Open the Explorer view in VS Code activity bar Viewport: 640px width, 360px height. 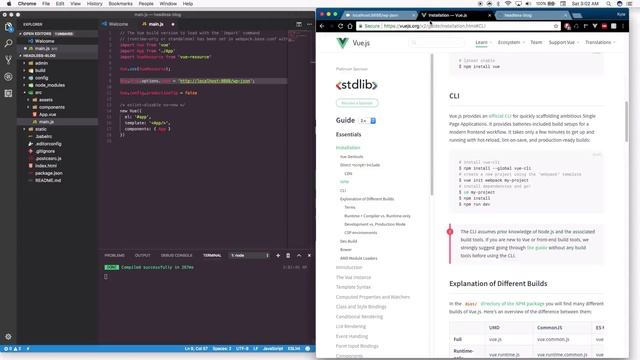8,27
